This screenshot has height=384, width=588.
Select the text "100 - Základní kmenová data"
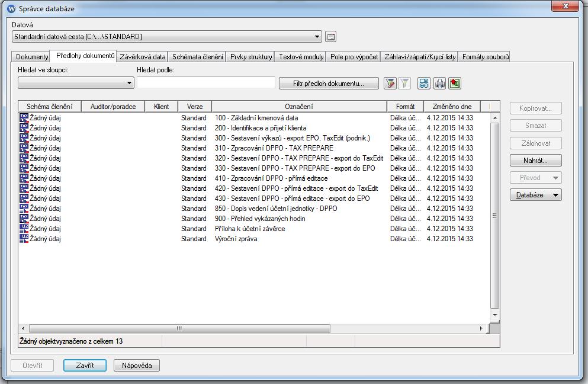tap(256, 118)
